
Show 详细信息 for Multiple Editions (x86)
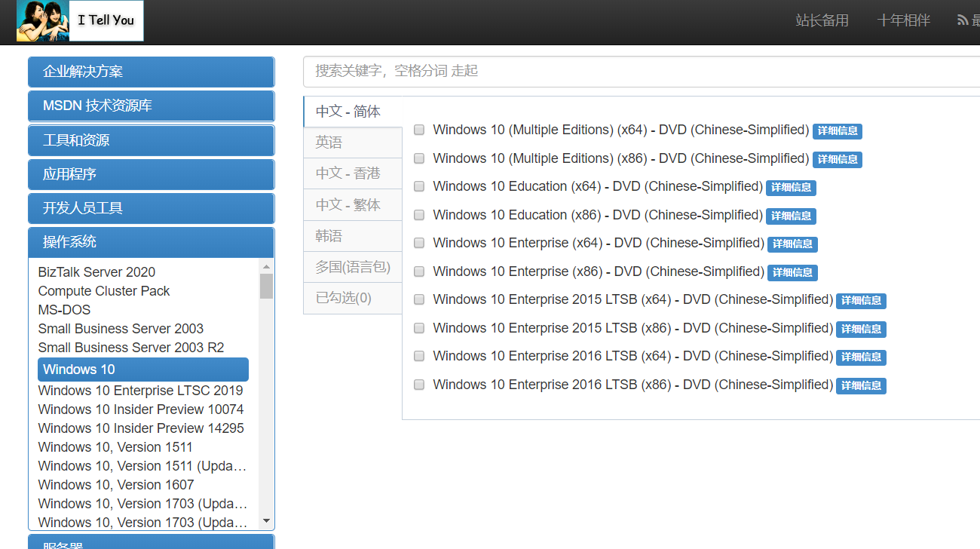(838, 160)
